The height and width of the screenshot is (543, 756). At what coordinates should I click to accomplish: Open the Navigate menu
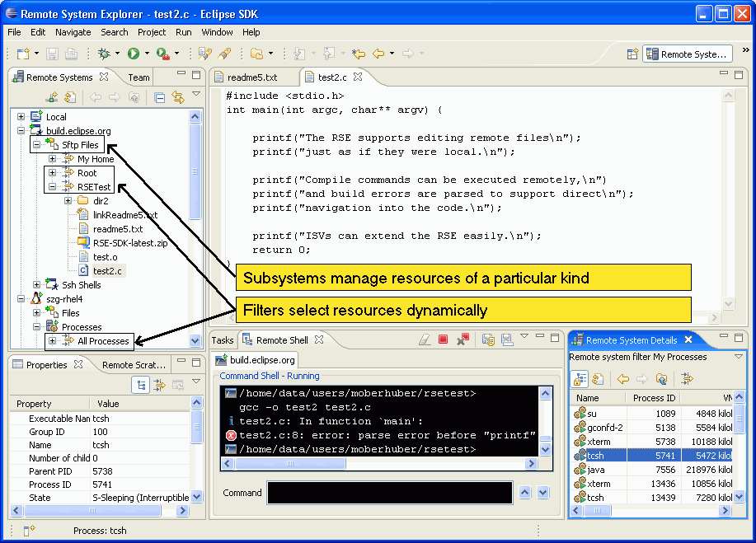[x=73, y=32]
